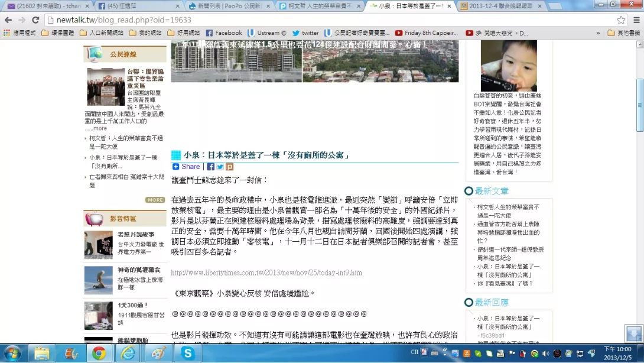Click the banner image of apartment buildings
644x363 pixels.
point(314,61)
